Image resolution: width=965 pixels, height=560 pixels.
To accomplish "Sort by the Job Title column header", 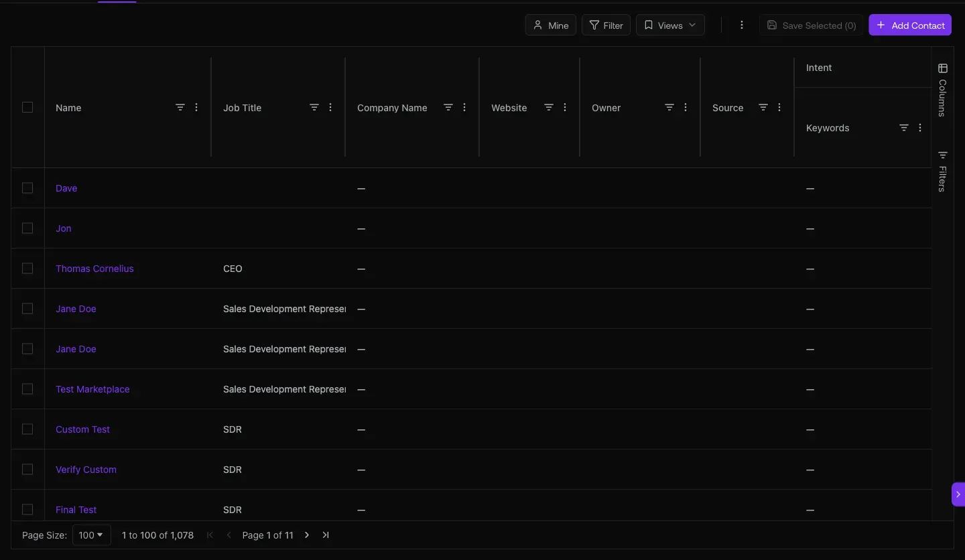I will pyautogui.click(x=242, y=108).
